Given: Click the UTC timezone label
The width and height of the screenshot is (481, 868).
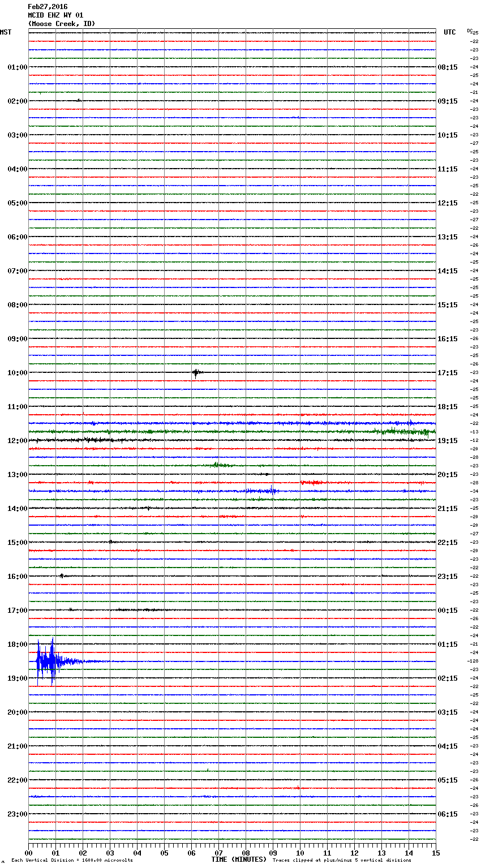Looking at the screenshot, I should tap(450, 32).
